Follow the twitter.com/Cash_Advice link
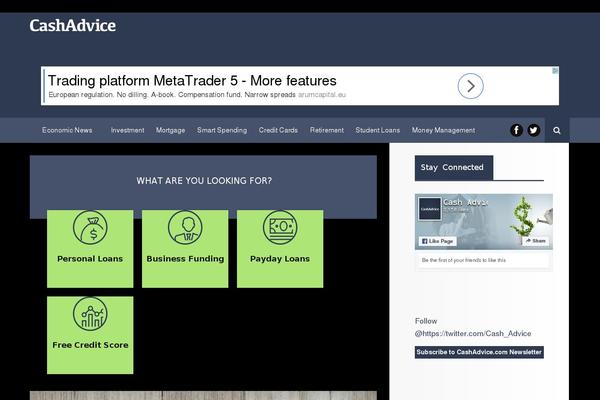Screen dimensions: 600x400 coord(473,333)
